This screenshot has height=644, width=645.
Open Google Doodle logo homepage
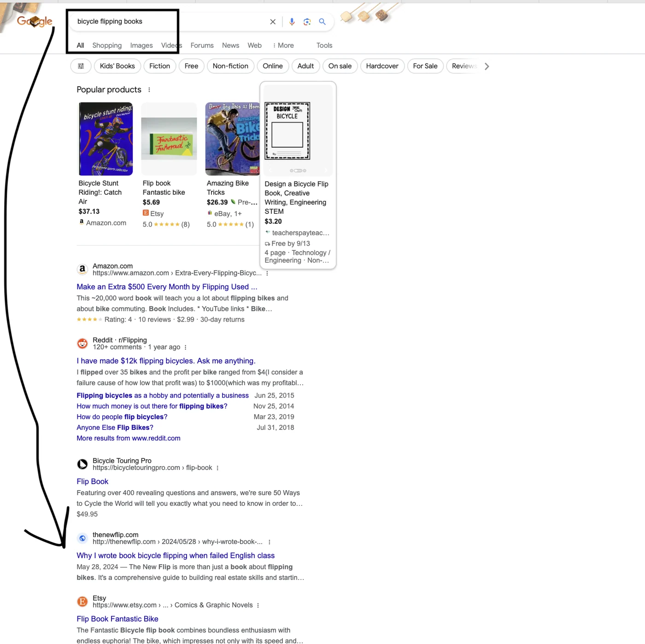coord(34,21)
